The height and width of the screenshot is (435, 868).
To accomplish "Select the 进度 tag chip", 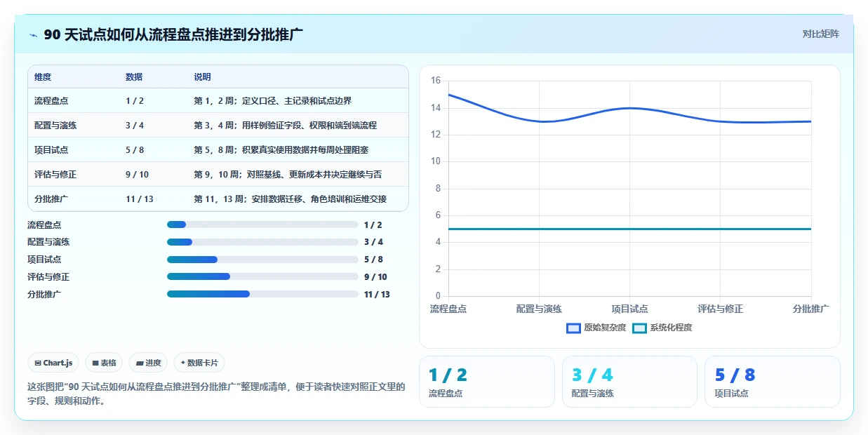I will [148, 363].
